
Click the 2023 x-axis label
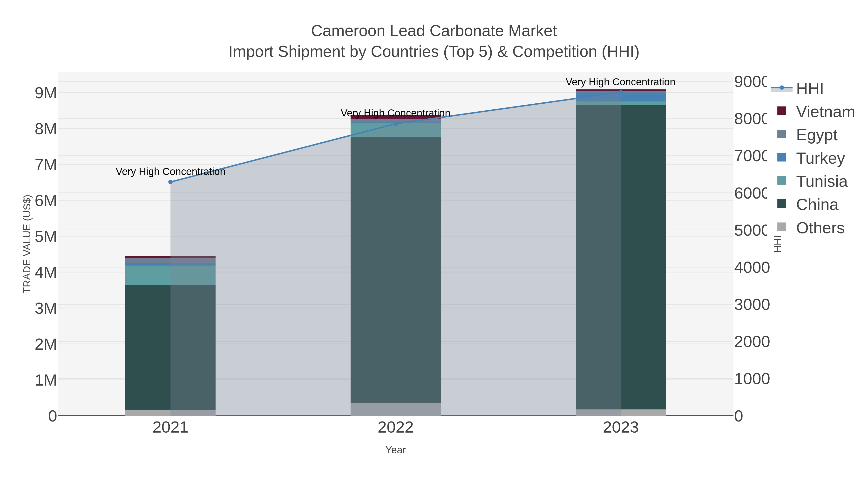[x=621, y=427]
